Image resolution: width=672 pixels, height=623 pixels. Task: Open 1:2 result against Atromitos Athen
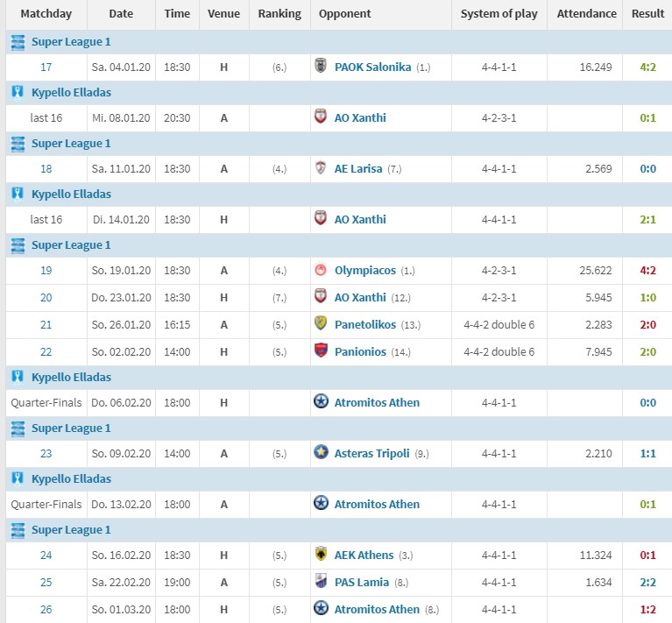click(x=647, y=609)
